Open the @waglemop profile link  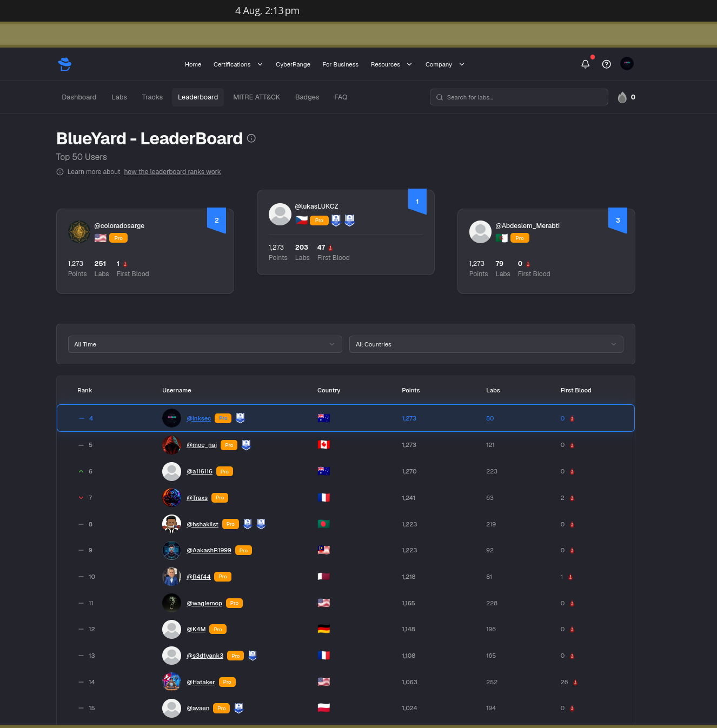click(x=204, y=603)
